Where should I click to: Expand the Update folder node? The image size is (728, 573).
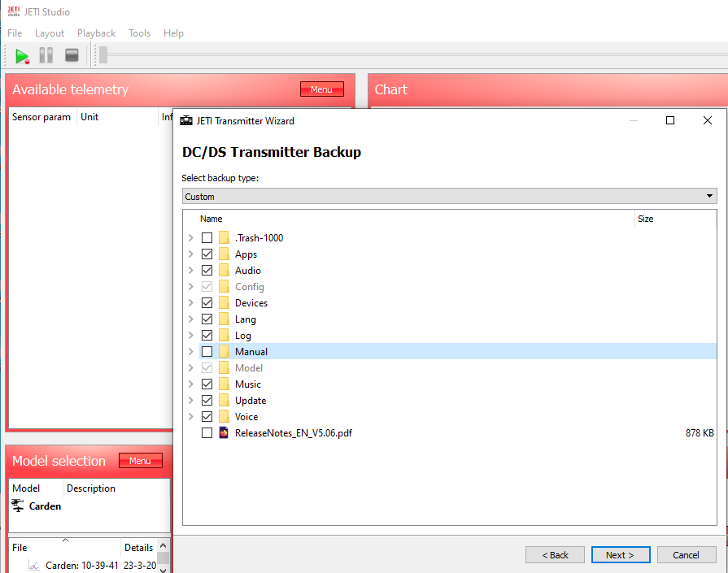pyautogui.click(x=191, y=400)
